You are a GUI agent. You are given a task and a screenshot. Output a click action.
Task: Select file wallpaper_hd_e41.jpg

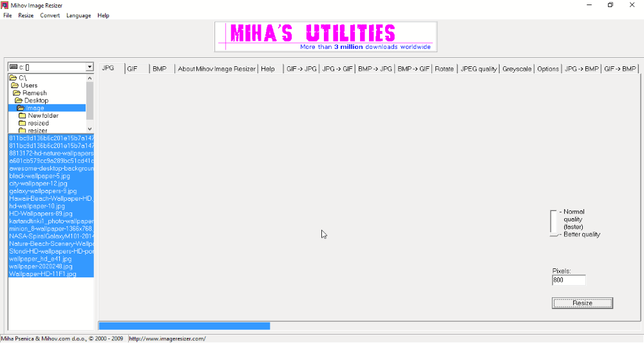click(x=51, y=259)
